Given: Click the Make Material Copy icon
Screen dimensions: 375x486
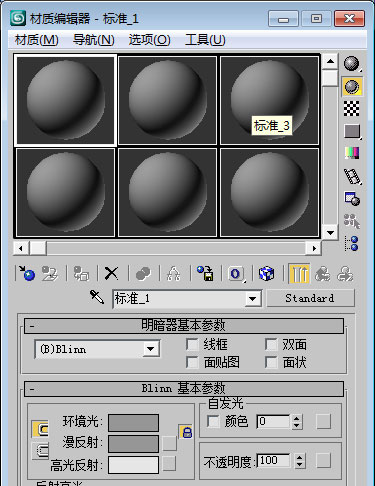Looking at the screenshot, I should point(143,274).
